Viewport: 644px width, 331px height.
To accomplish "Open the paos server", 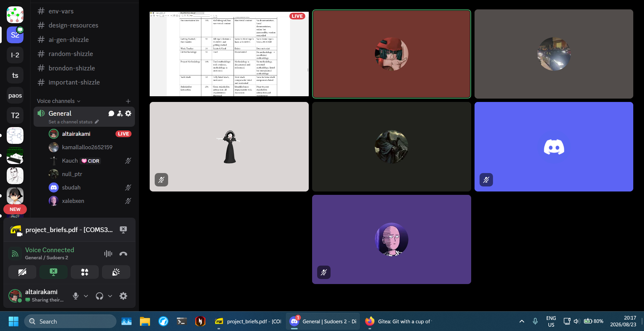I will coord(15,95).
